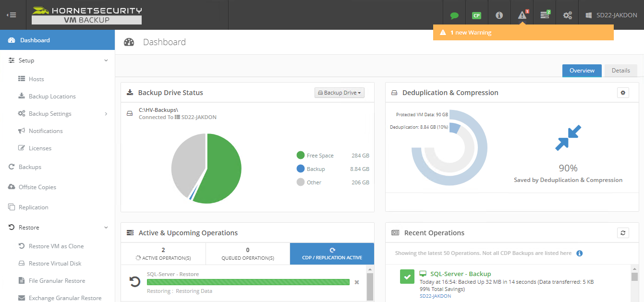The height and width of the screenshot is (302, 644).
Task: Switch to the Details tab
Action: tap(621, 71)
